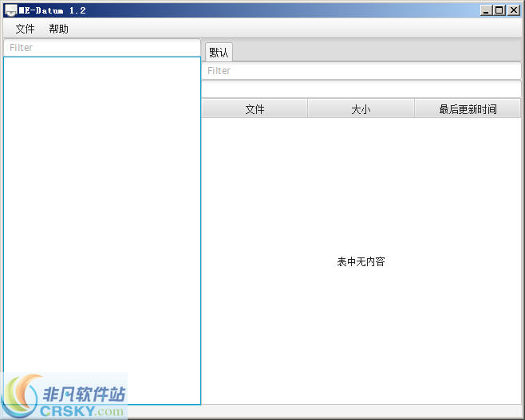Screen dimensions: 525x420
Task: Focus the Filter field below 默认 tab
Action: click(361, 71)
